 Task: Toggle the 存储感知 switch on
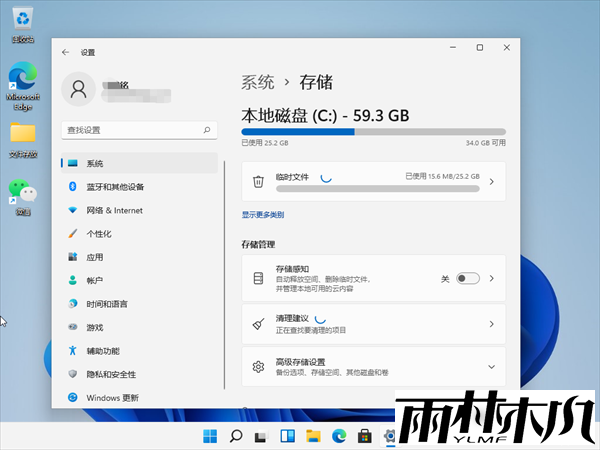tap(467, 278)
